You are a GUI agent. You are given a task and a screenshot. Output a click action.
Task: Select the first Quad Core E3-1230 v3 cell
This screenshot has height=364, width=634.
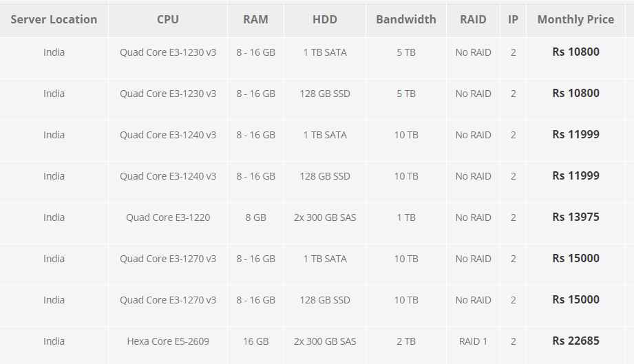[168, 52]
